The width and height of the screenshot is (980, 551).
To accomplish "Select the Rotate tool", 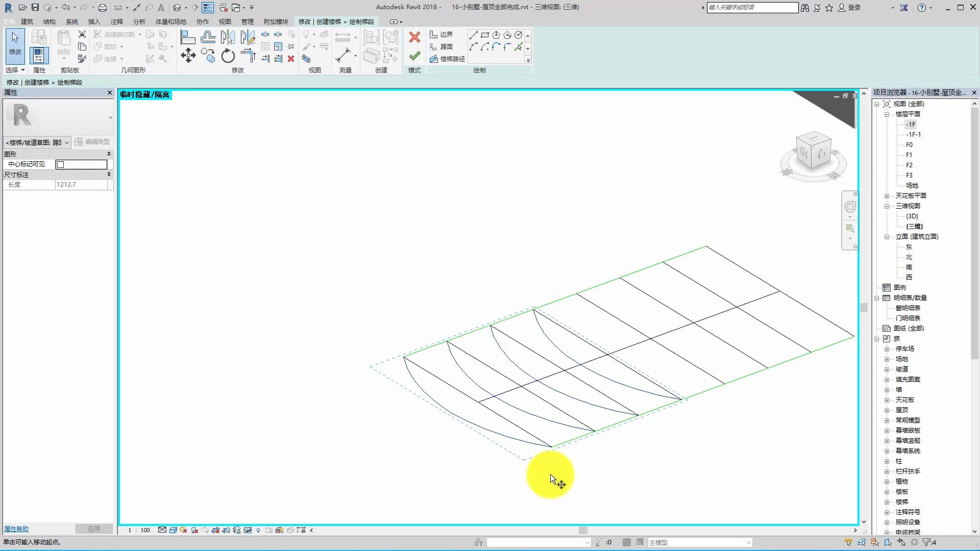I will (228, 55).
